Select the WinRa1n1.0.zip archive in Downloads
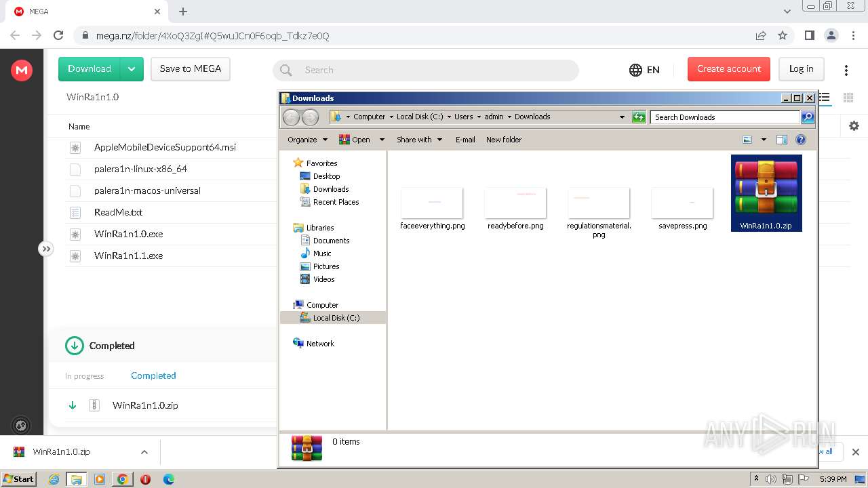 point(766,193)
